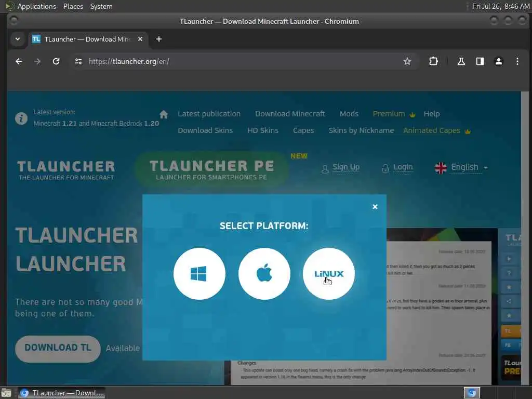The width and height of the screenshot is (532, 399).
Task: Open TLauncher PE smartphone launcher banner
Action: [212, 169]
